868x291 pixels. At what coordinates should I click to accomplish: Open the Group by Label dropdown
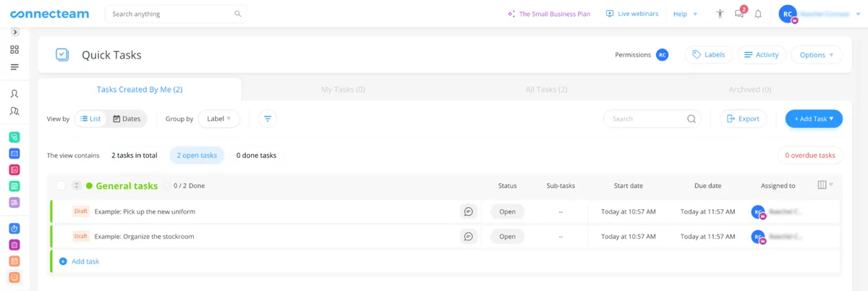[x=218, y=119]
